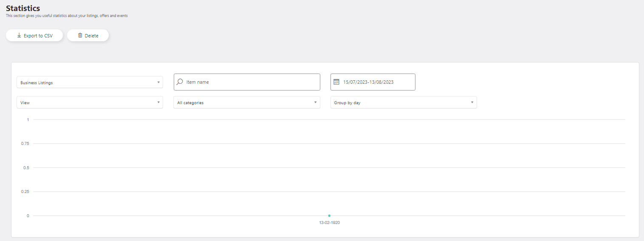Open the Group by day dropdown
Image resolution: width=644 pixels, height=241 pixels.
coord(404,102)
